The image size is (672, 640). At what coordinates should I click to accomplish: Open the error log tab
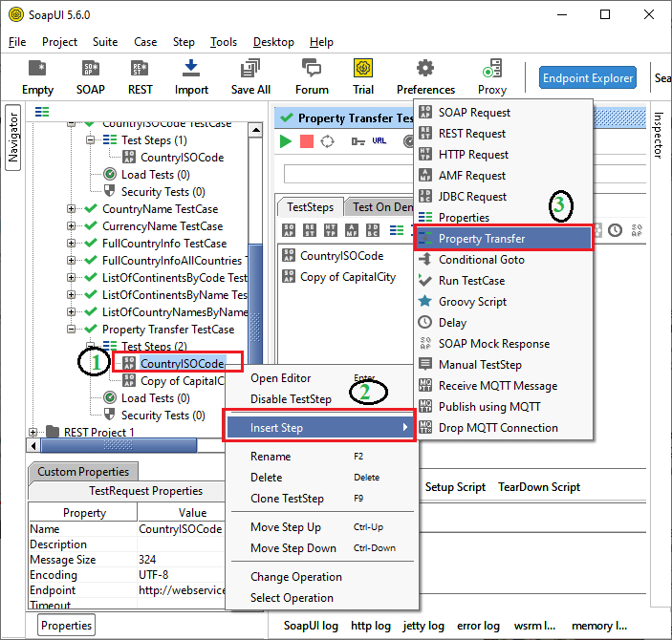[478, 626]
